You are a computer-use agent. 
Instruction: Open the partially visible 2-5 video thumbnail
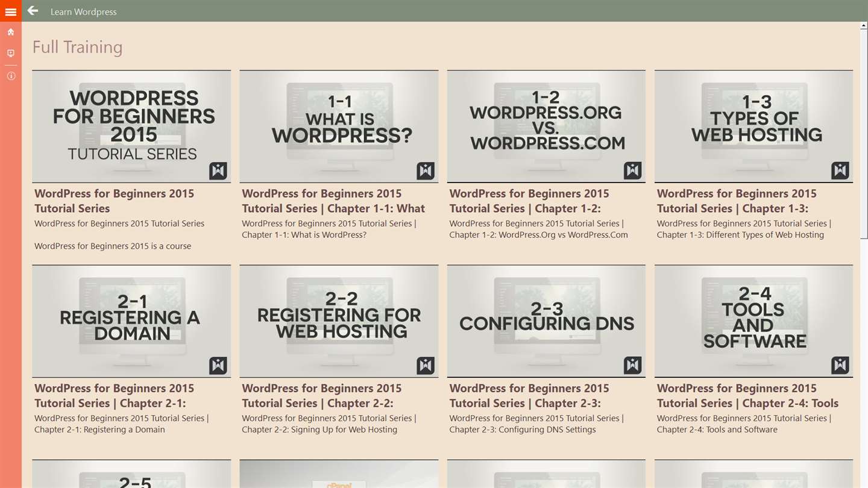(131, 474)
